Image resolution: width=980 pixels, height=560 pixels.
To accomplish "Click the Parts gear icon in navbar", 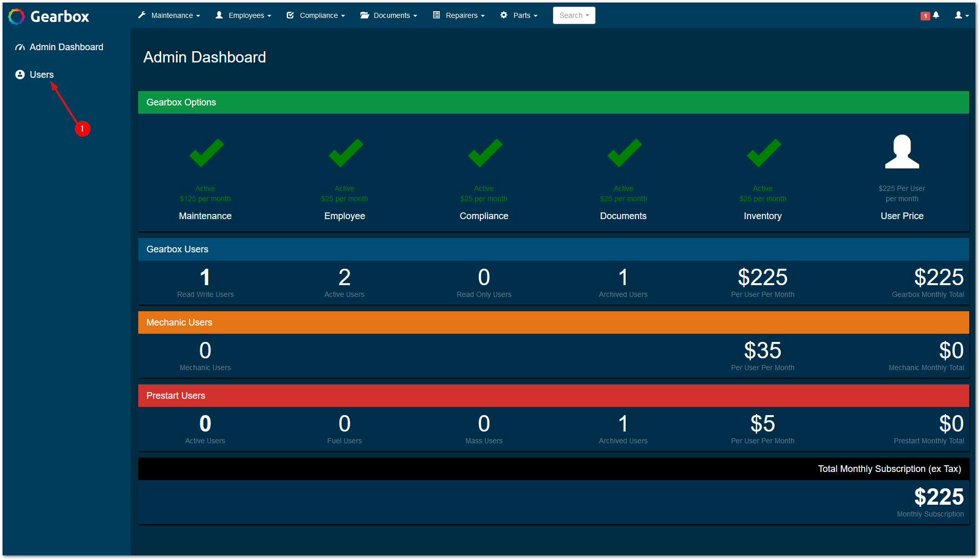I will [504, 15].
